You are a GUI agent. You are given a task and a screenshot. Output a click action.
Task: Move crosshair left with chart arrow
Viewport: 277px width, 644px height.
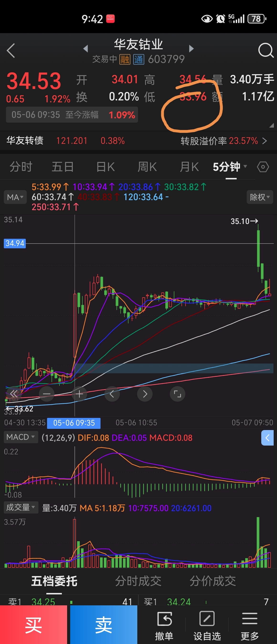[112, 394]
